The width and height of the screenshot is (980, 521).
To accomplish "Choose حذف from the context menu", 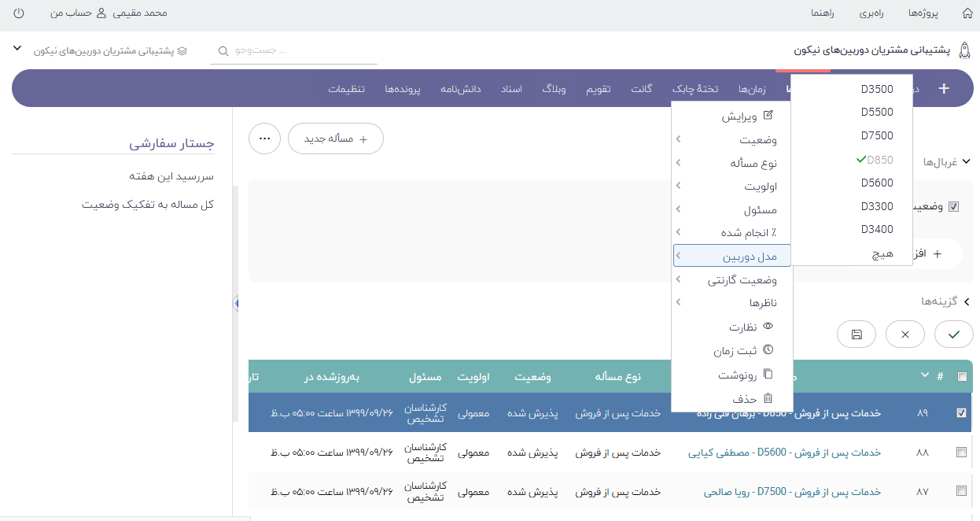I will coord(745,399).
